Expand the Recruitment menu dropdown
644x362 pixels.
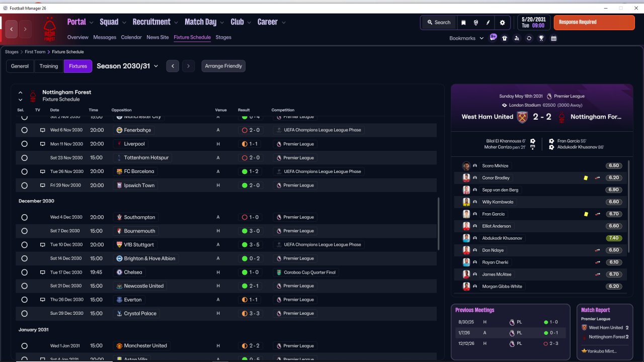(x=176, y=23)
